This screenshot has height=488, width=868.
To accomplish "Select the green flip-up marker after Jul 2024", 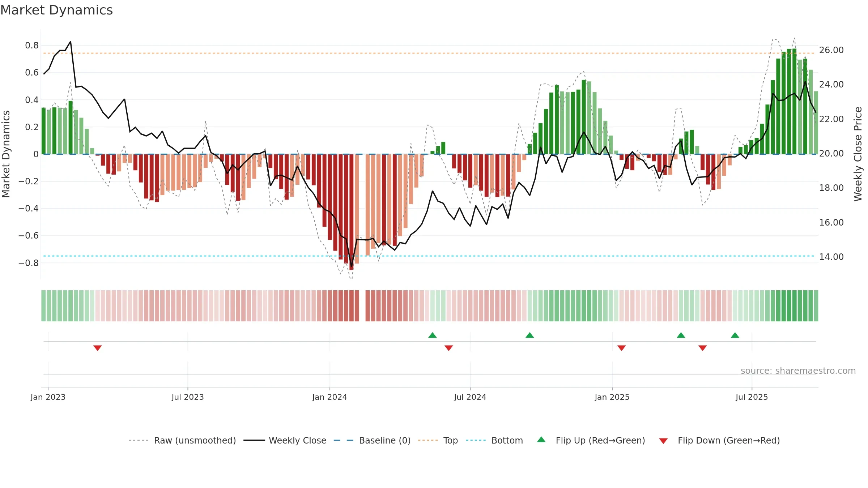I will coord(530,335).
